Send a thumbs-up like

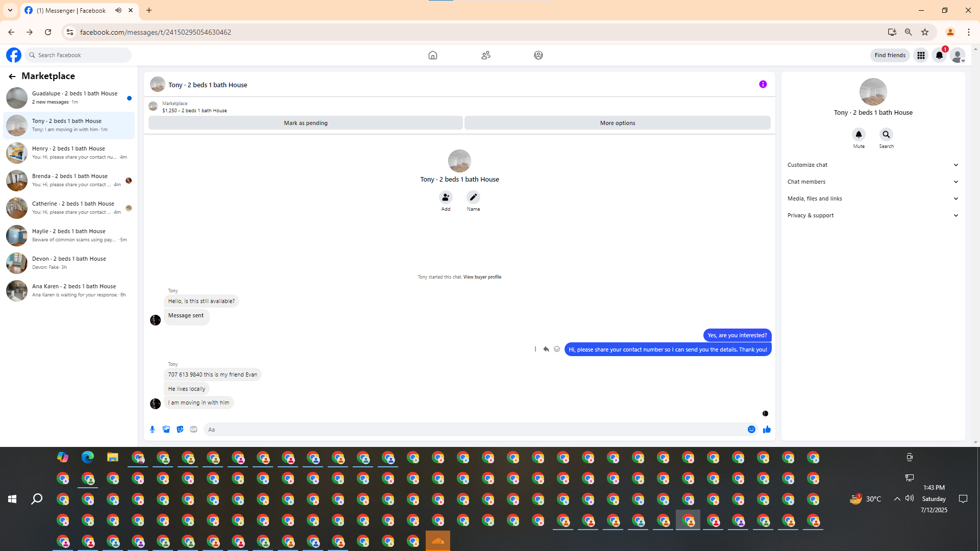click(767, 430)
